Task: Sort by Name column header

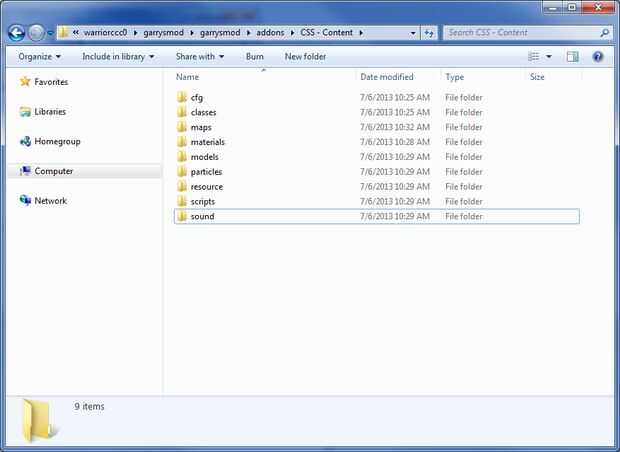Action: tap(187, 77)
